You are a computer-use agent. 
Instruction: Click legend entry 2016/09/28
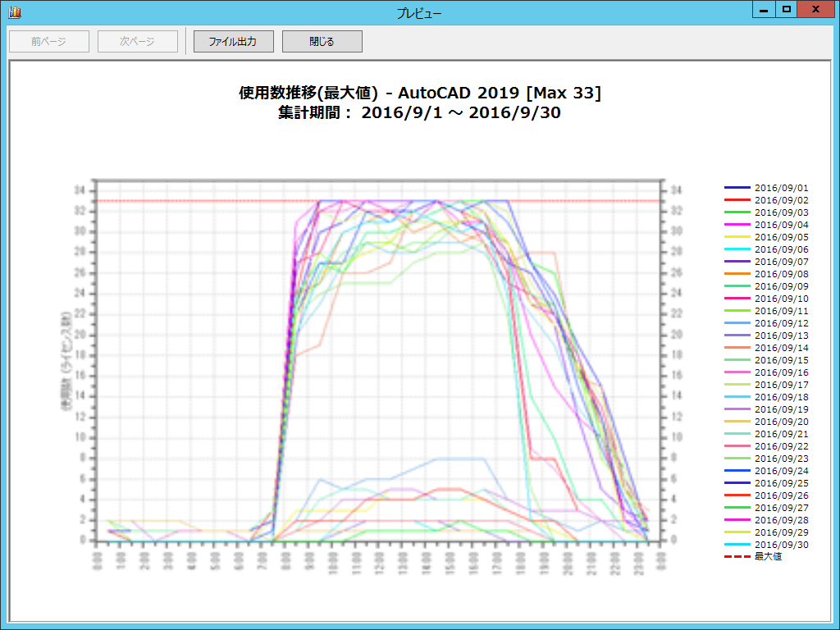(767, 521)
